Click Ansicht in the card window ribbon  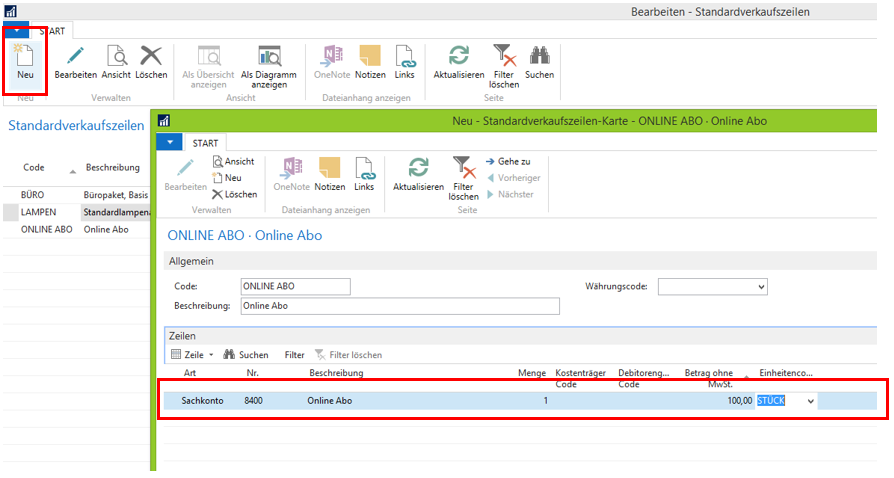[234, 161]
